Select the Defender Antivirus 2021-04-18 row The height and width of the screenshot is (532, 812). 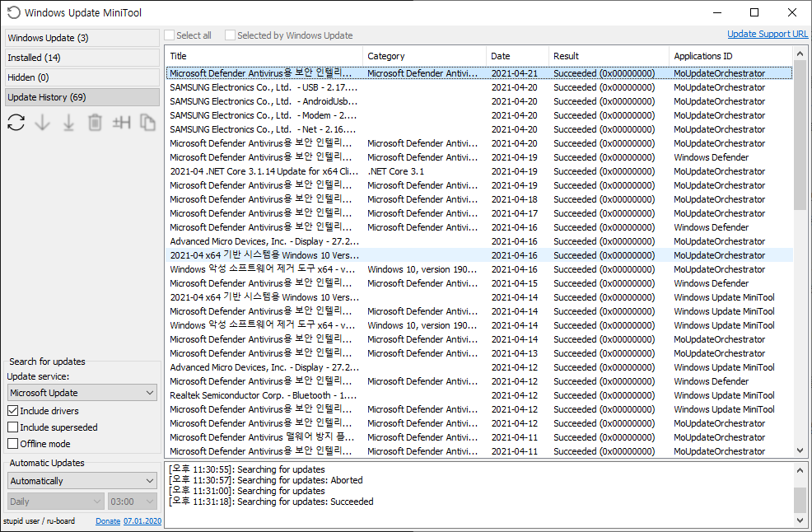click(479, 199)
